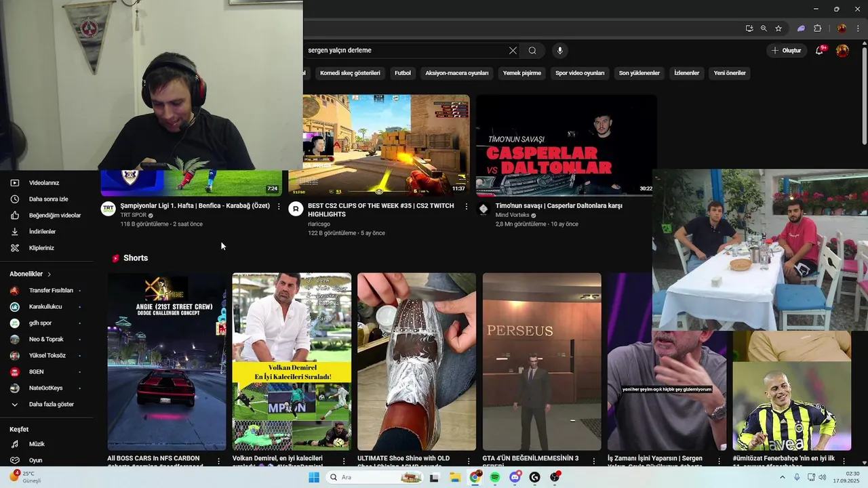Open YouTube notifications bell

click(819, 50)
